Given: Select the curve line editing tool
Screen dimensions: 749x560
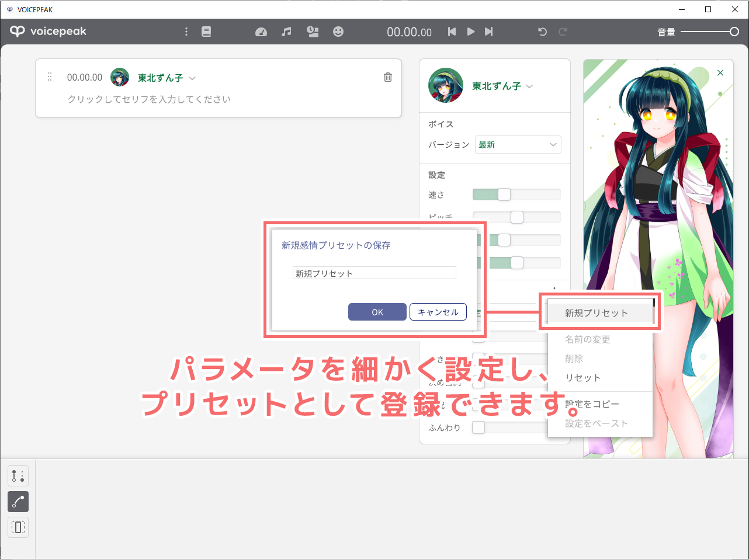Looking at the screenshot, I should click(x=18, y=502).
